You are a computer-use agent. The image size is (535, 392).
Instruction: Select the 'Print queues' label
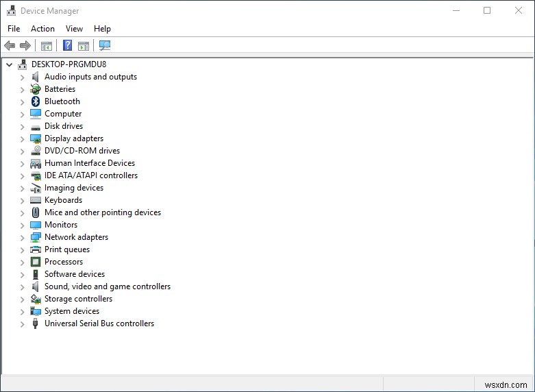click(67, 249)
